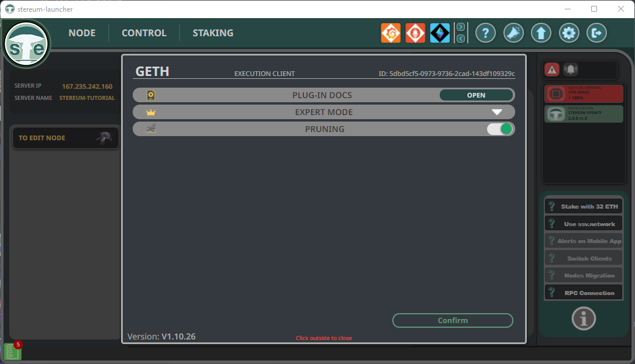Click the icon in the To Edit Node button
This screenshot has width=635, height=364.
click(104, 137)
